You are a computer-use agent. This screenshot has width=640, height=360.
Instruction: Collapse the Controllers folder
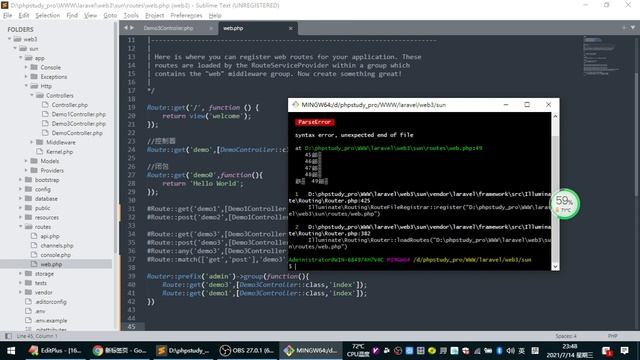pyautogui.click(x=32, y=96)
